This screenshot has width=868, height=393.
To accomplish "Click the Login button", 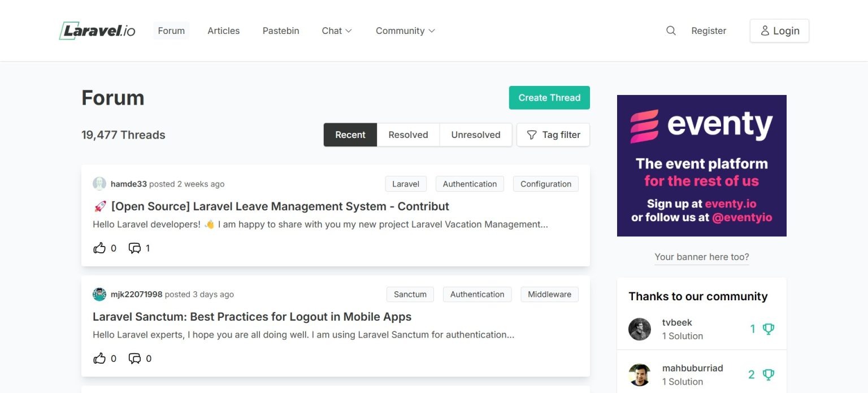I will click(x=779, y=31).
